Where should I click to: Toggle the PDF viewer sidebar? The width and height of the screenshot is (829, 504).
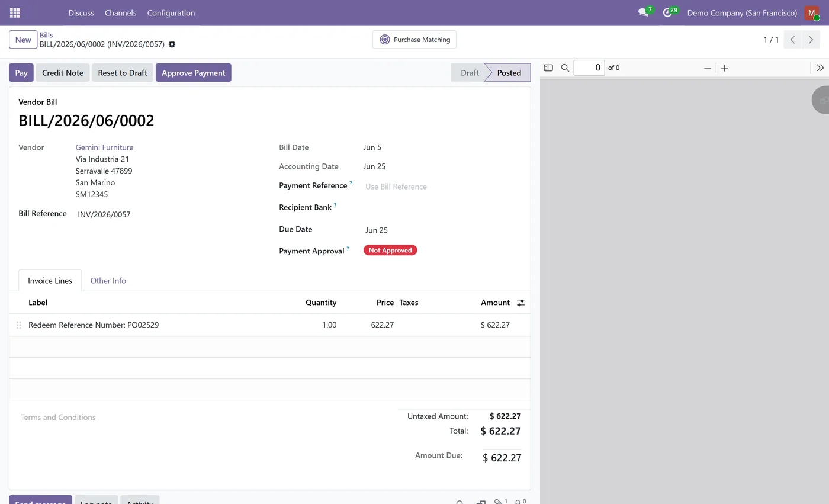[548, 68]
